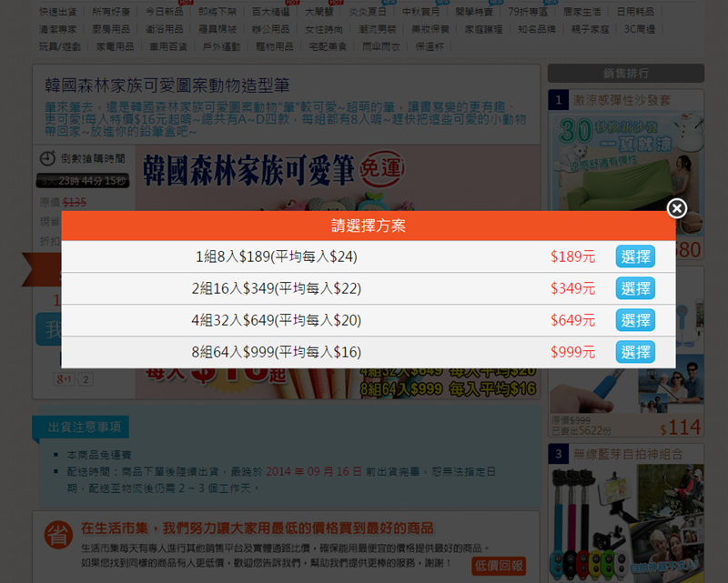This screenshot has height=583, width=728.
Task: Click the 1組8入$189 plan text
Action: 277,256
